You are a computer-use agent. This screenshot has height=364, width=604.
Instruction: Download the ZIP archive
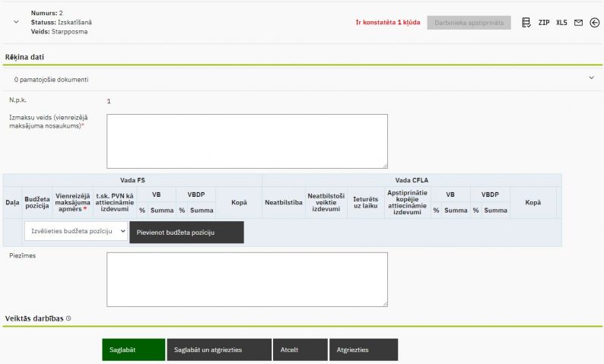(544, 23)
